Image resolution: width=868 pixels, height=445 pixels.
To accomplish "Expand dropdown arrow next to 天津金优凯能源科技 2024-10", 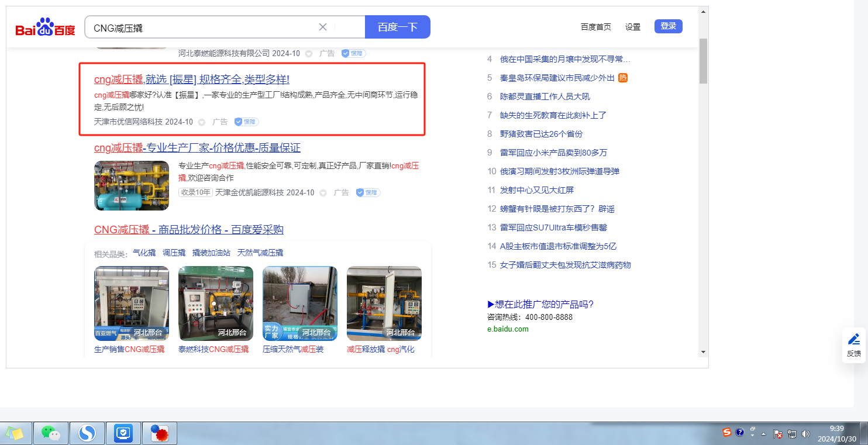I will coord(323,192).
